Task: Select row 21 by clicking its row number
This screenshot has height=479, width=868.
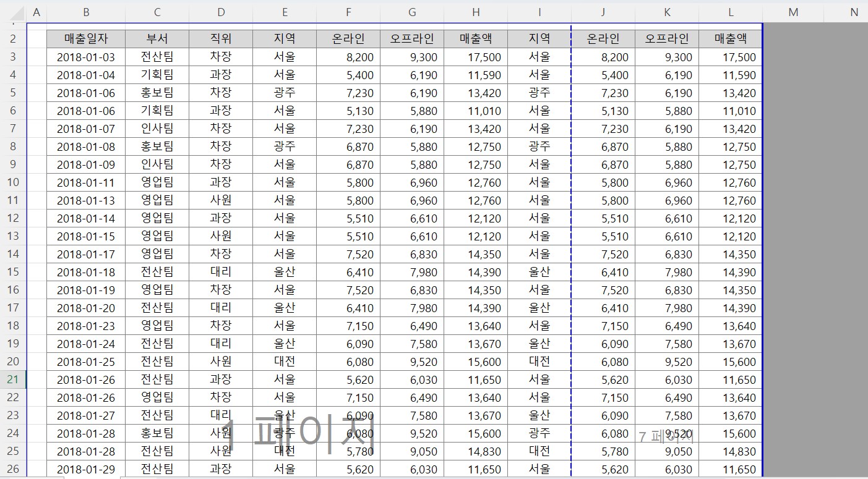Action: click(x=12, y=379)
